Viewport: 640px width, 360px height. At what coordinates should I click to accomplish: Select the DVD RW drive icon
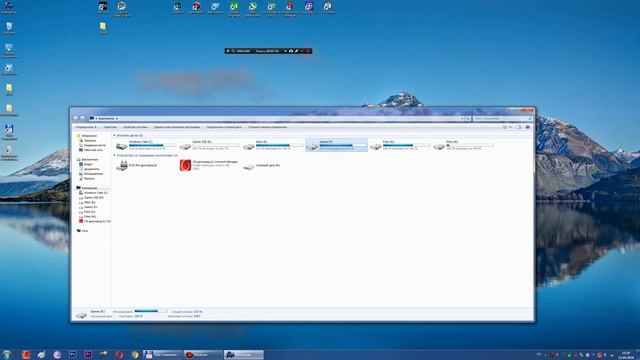(x=122, y=165)
